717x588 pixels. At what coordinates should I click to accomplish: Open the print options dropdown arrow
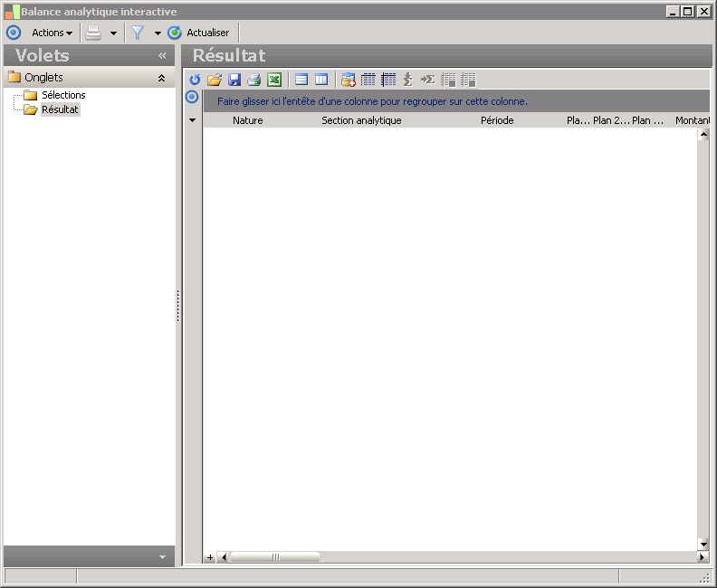click(x=113, y=33)
